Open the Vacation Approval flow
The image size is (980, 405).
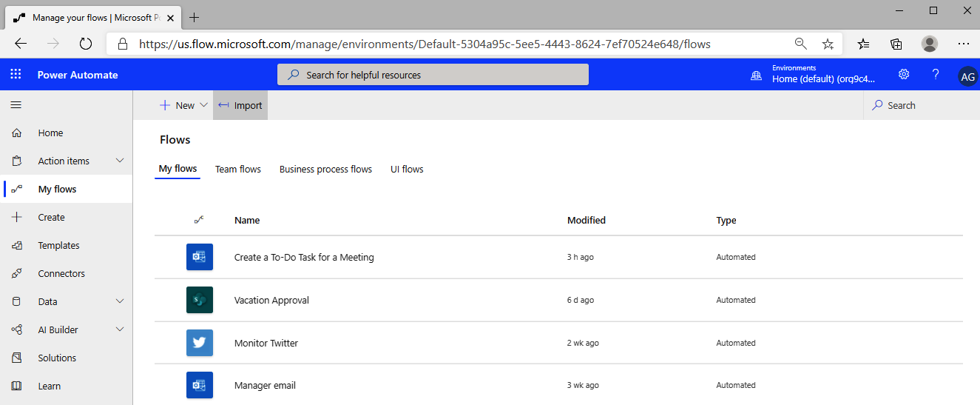[x=271, y=300]
